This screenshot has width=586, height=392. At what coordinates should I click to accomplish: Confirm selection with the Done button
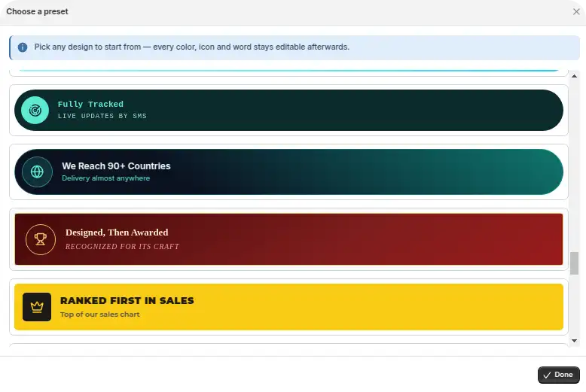[559, 375]
